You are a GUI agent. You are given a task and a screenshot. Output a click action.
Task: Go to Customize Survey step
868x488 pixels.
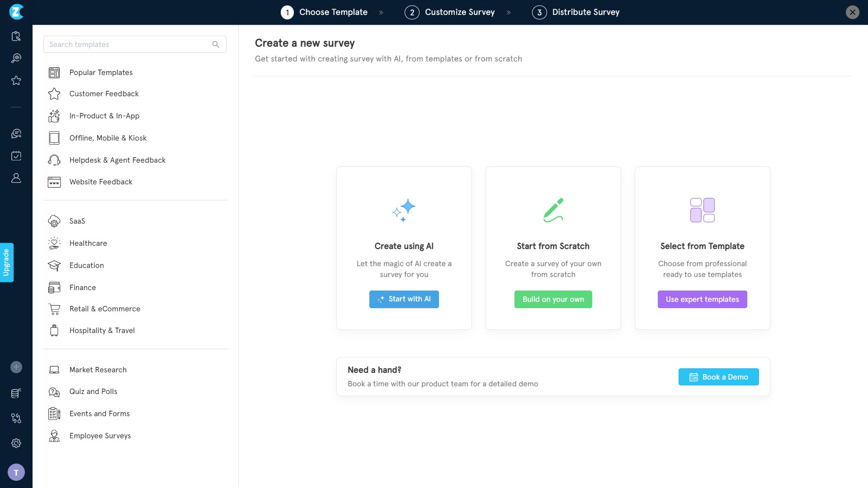click(x=450, y=12)
